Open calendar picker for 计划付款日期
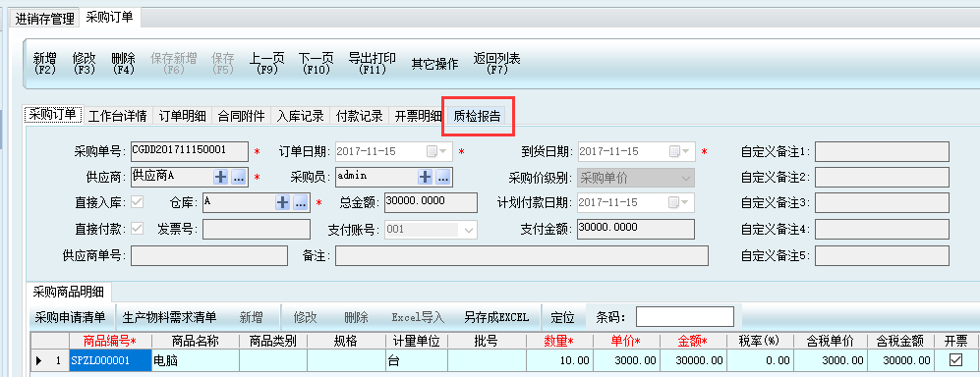 (x=674, y=202)
